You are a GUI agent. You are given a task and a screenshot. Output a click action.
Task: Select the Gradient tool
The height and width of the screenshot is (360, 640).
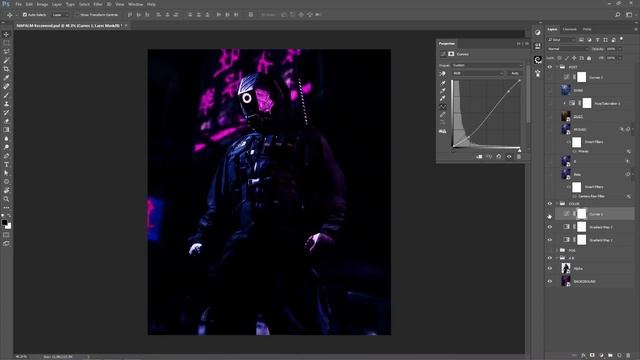tap(6, 129)
